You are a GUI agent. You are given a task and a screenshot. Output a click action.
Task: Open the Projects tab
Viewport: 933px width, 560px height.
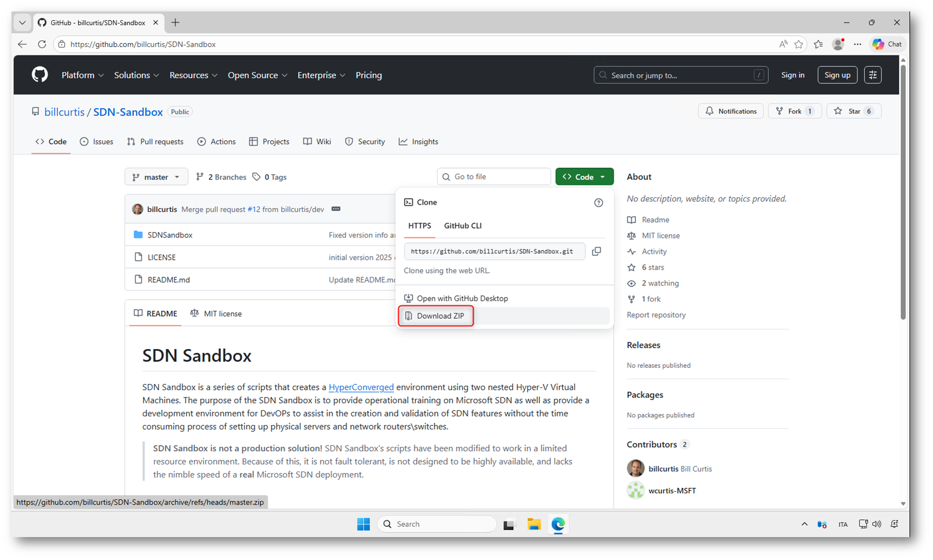click(269, 142)
